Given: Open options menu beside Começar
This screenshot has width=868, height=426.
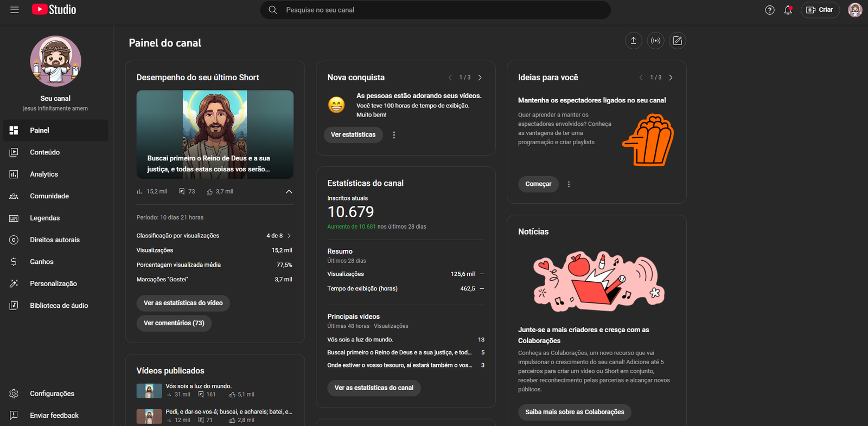Looking at the screenshot, I should click(x=569, y=184).
